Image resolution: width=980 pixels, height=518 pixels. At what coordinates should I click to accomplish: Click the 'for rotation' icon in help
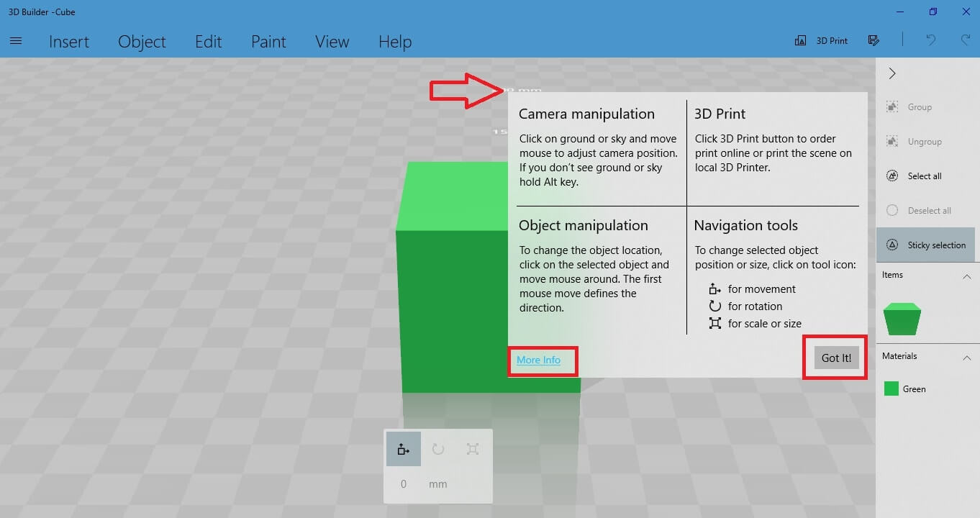[714, 306]
